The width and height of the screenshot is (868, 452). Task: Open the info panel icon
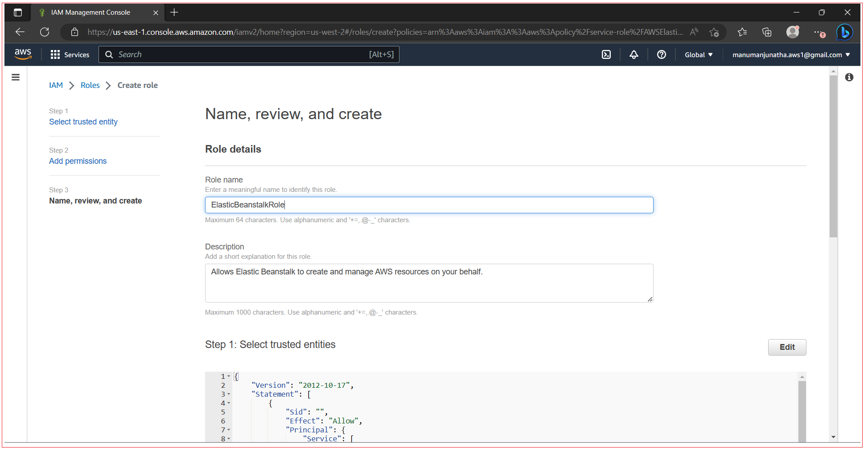(849, 77)
